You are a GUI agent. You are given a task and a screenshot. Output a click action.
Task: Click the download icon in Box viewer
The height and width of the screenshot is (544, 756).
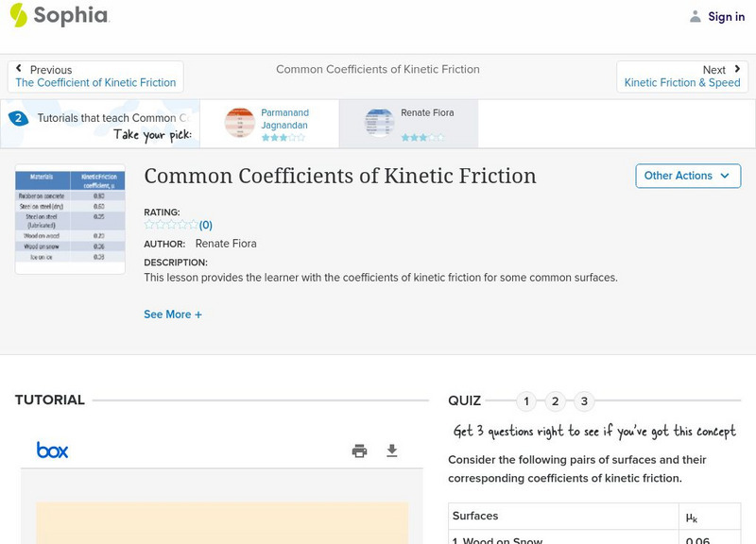(392, 451)
